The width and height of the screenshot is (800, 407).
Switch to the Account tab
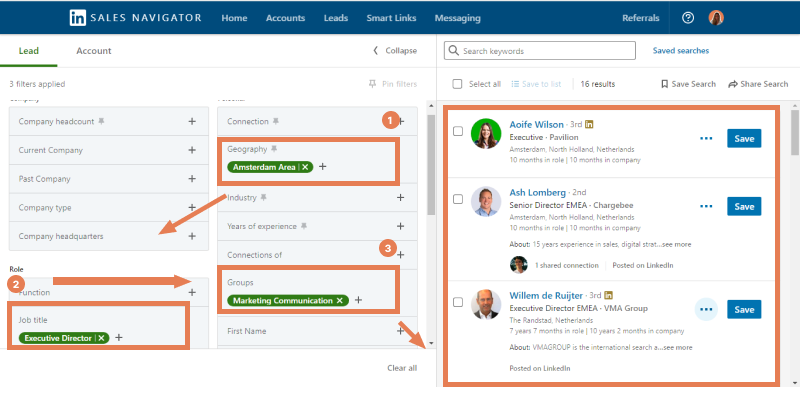pos(94,50)
